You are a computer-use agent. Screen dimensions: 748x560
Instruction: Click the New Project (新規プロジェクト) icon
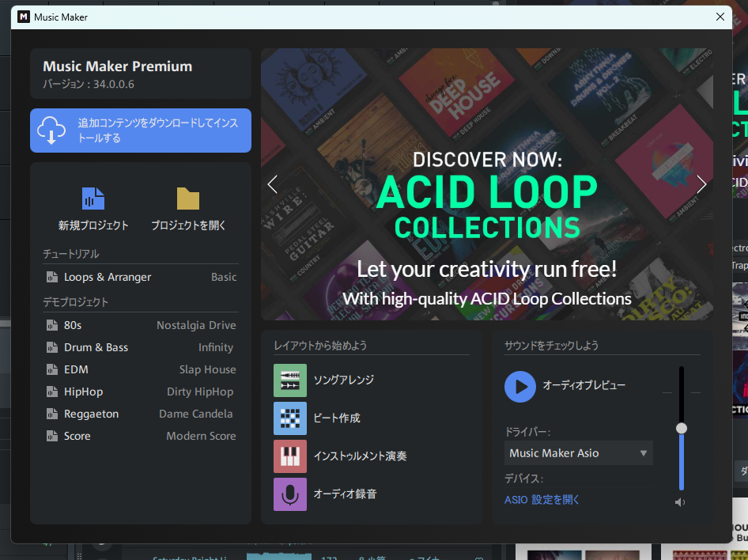pyautogui.click(x=93, y=199)
